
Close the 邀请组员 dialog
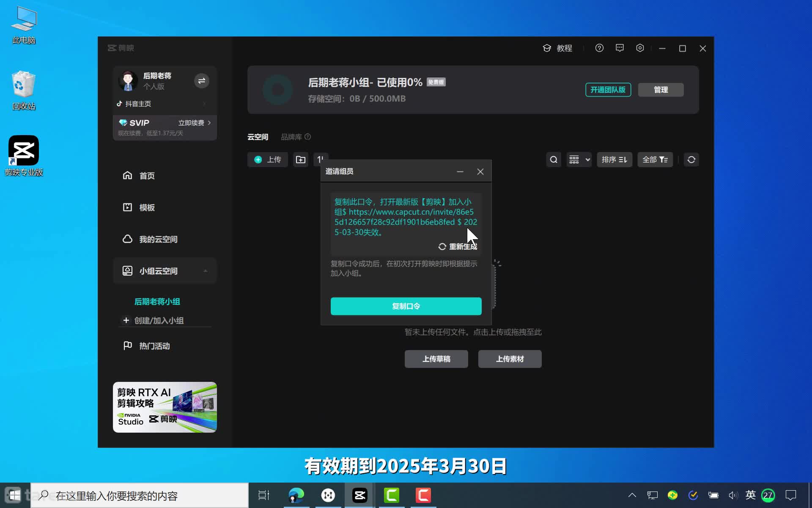click(480, 171)
